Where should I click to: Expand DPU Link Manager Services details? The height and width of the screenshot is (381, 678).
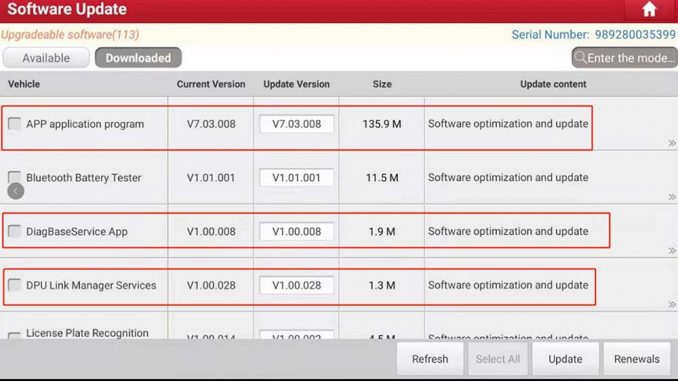(x=672, y=304)
